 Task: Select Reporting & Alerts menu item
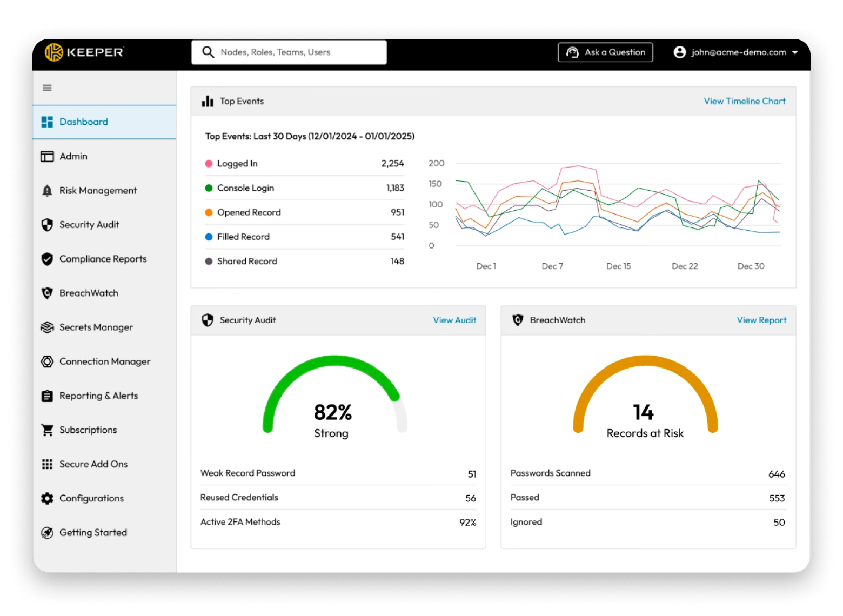(98, 396)
